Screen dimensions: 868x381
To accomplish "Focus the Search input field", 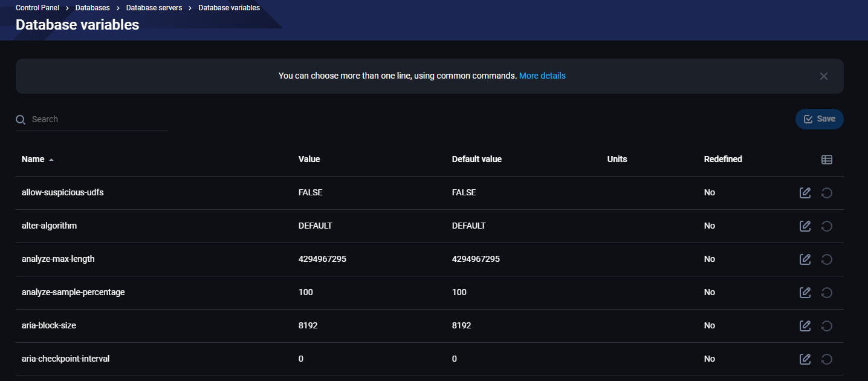I will (97, 119).
